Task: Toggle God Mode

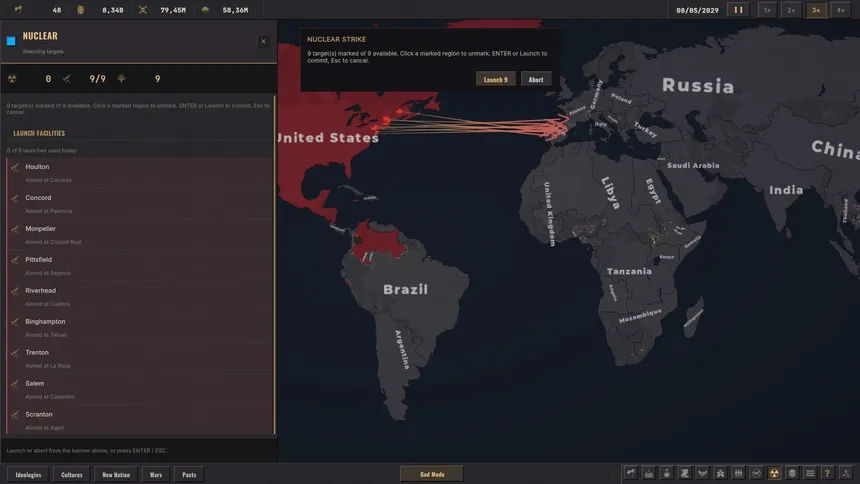Action: click(432, 474)
